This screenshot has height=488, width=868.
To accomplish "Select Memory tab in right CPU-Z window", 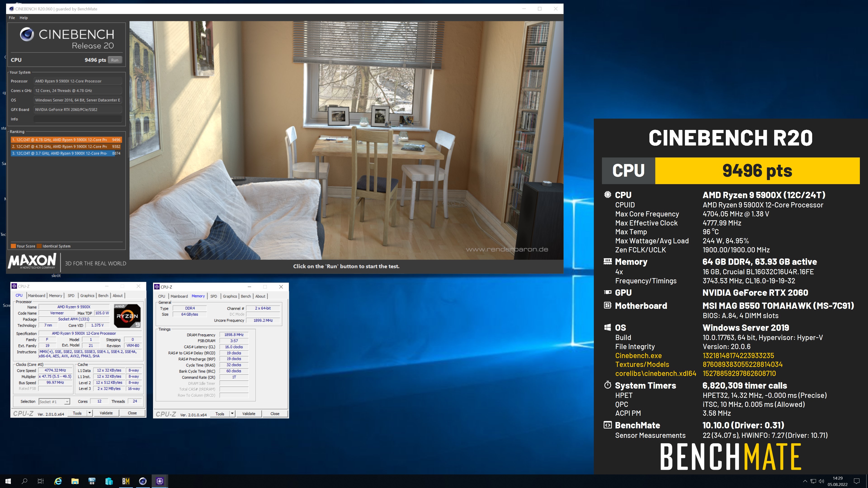I will click(198, 296).
